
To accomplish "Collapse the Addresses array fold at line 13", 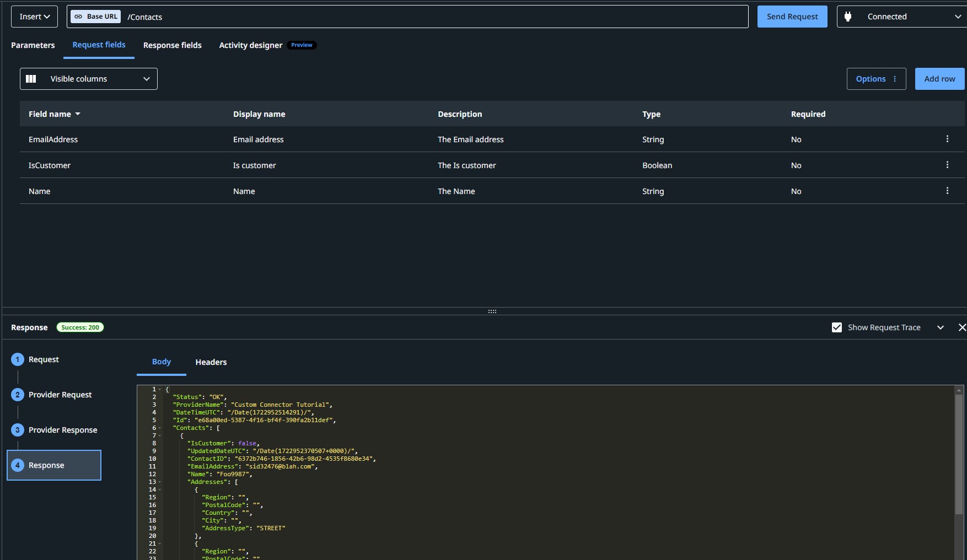I will pos(160,482).
